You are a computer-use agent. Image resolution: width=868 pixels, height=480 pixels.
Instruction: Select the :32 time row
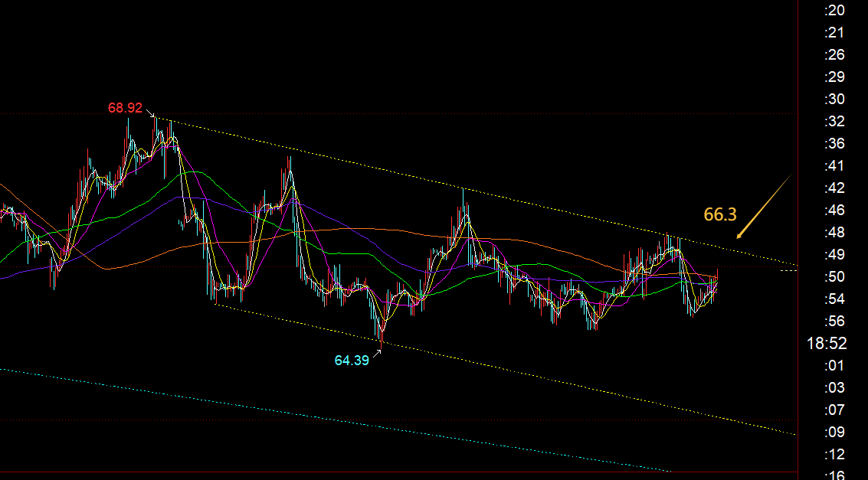click(834, 121)
